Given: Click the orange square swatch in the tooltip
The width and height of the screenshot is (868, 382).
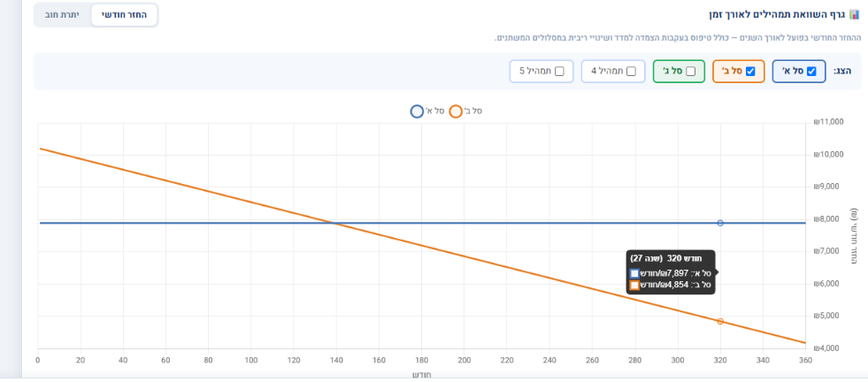Looking at the screenshot, I should [x=634, y=285].
